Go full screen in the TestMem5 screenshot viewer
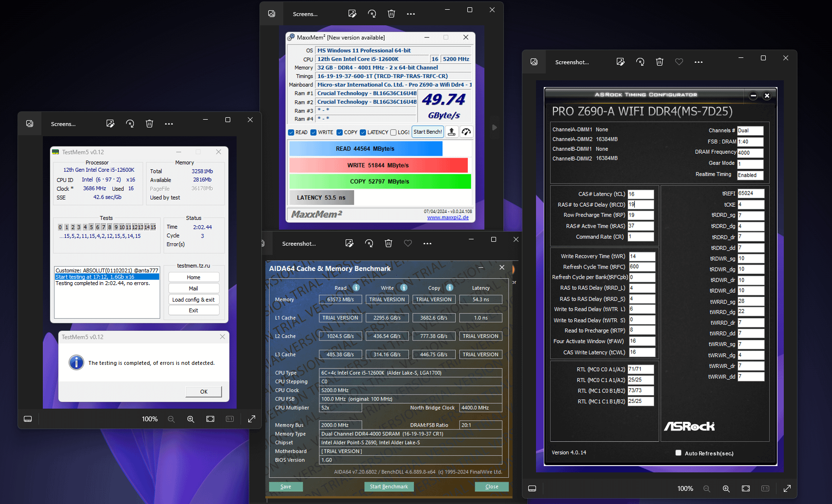Image resolution: width=832 pixels, height=504 pixels. coord(252,419)
